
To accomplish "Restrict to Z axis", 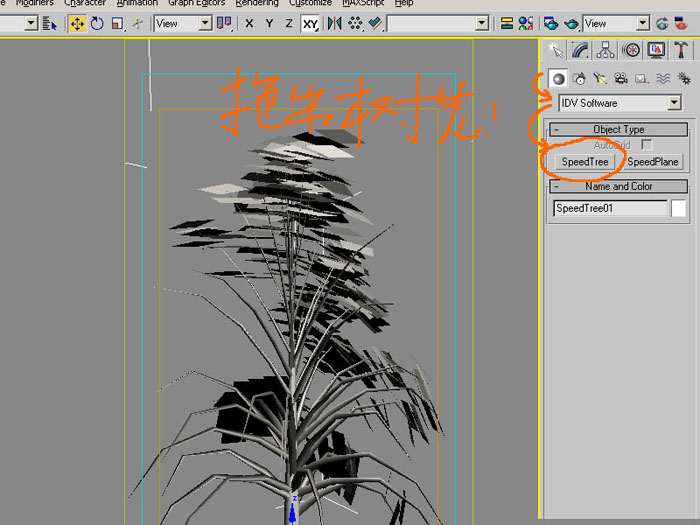I will [x=289, y=23].
